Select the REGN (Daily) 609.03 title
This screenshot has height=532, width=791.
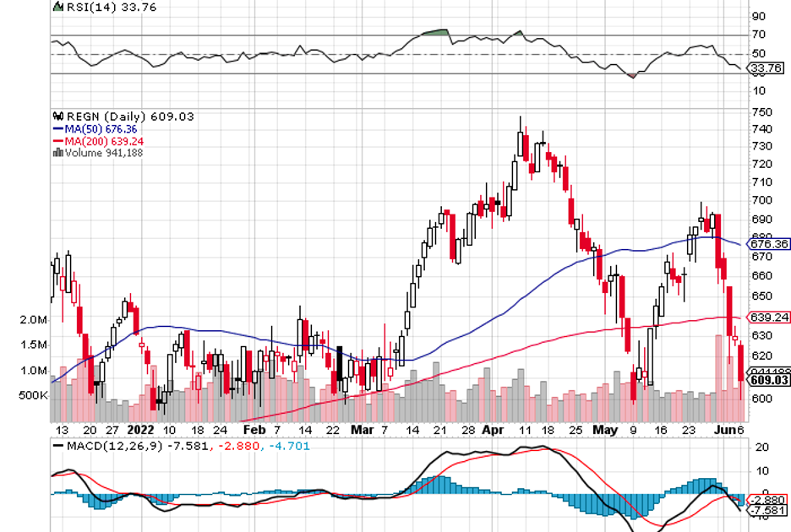(130, 117)
